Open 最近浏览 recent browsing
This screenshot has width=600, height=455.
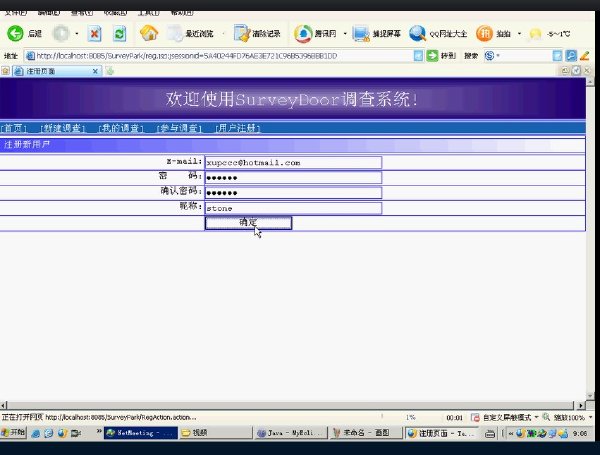[191, 34]
